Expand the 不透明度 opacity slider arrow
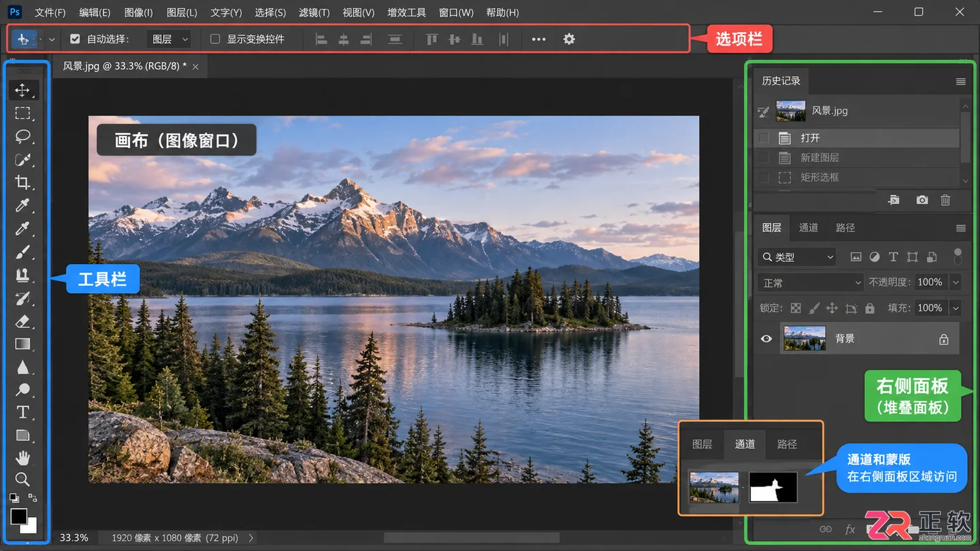This screenshot has width=980, height=551. coord(955,282)
